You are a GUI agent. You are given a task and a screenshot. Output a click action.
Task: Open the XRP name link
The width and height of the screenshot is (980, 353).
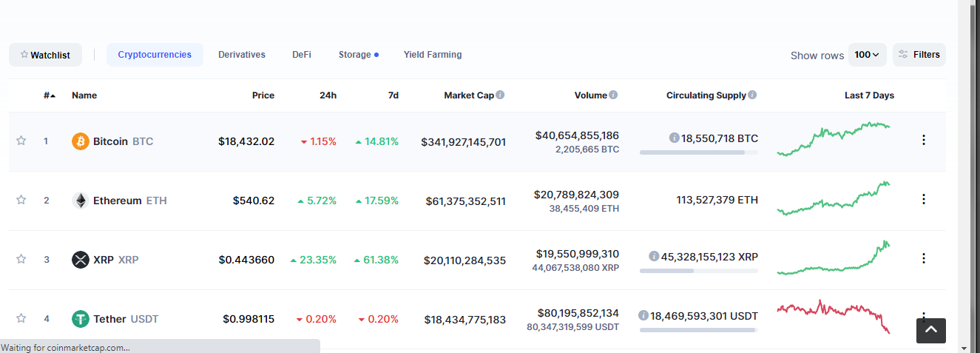click(x=115, y=260)
